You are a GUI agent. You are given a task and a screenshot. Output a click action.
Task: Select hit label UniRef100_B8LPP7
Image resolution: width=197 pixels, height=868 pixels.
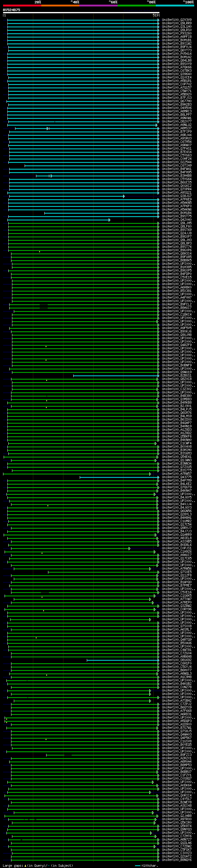click(177, 115)
